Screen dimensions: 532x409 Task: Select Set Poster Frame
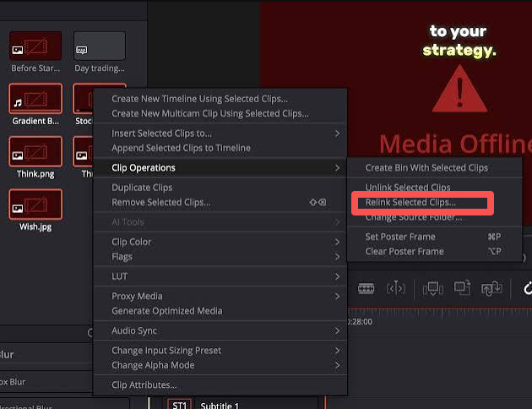[x=434, y=237]
